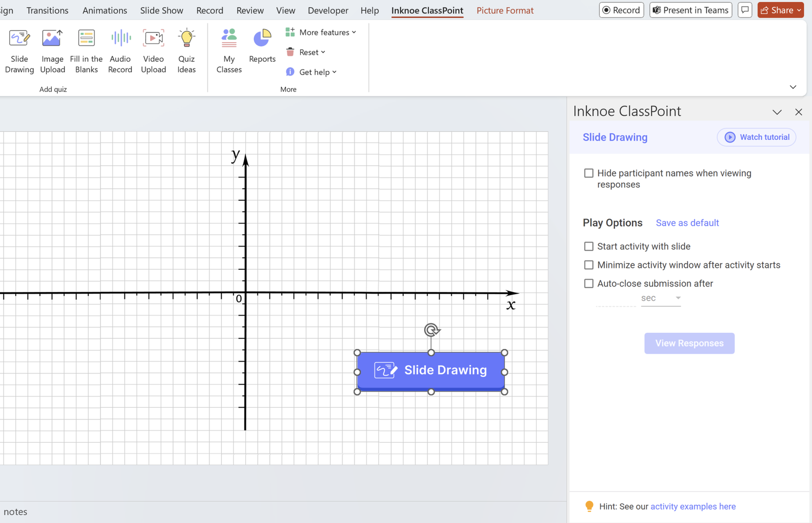Open the comments panel icon
The width and height of the screenshot is (812, 523).
coord(745,10)
